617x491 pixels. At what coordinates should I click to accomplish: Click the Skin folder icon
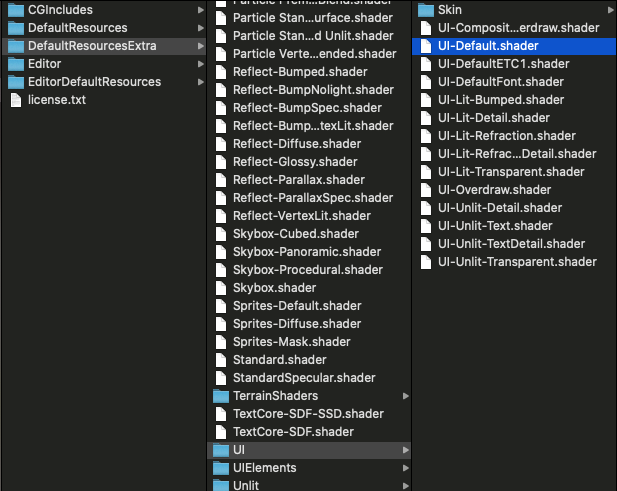point(426,10)
